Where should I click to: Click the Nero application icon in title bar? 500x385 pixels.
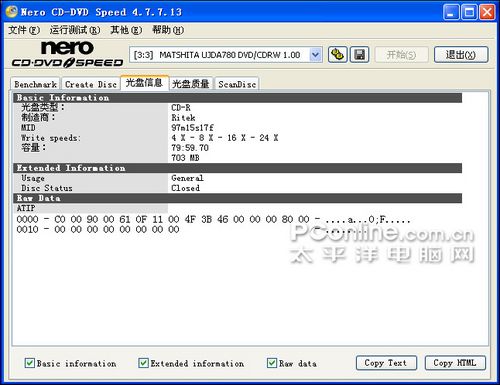11,12
